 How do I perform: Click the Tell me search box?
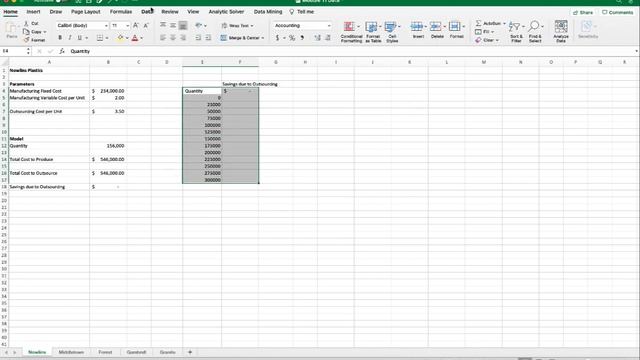point(302,12)
